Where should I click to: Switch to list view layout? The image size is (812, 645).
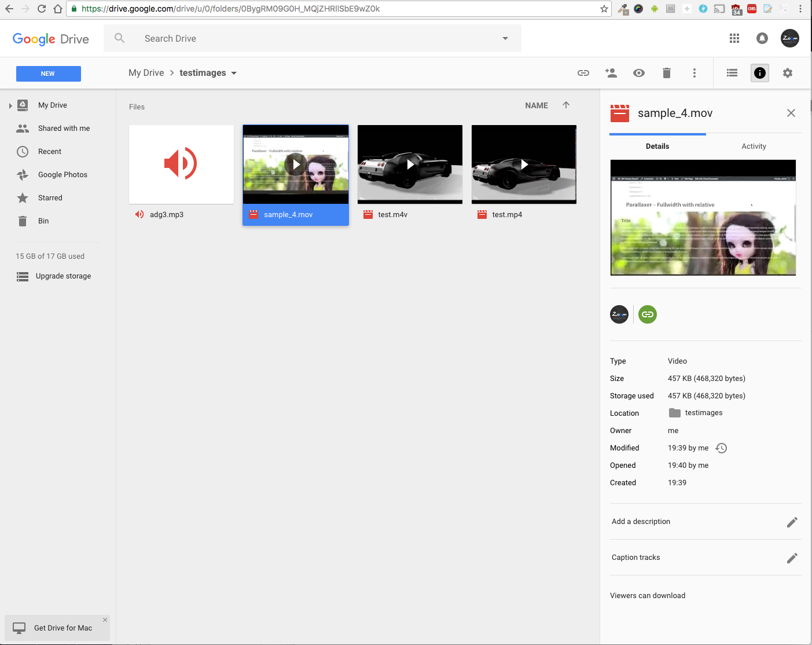tap(732, 73)
